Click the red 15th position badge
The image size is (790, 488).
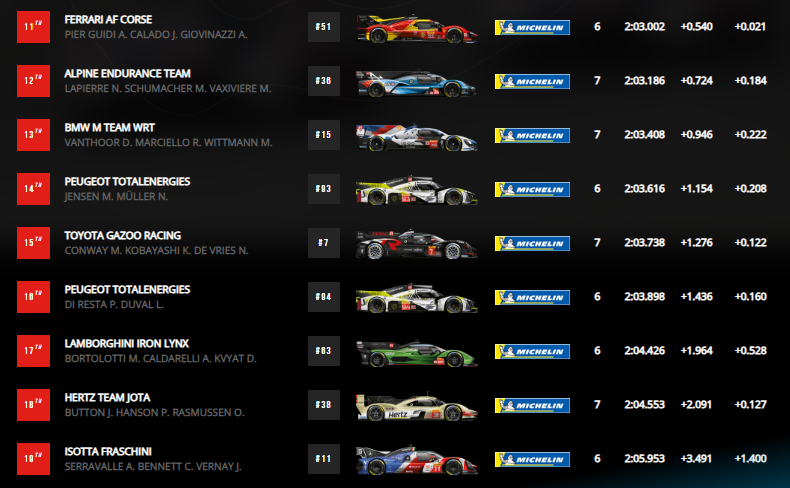pos(33,243)
